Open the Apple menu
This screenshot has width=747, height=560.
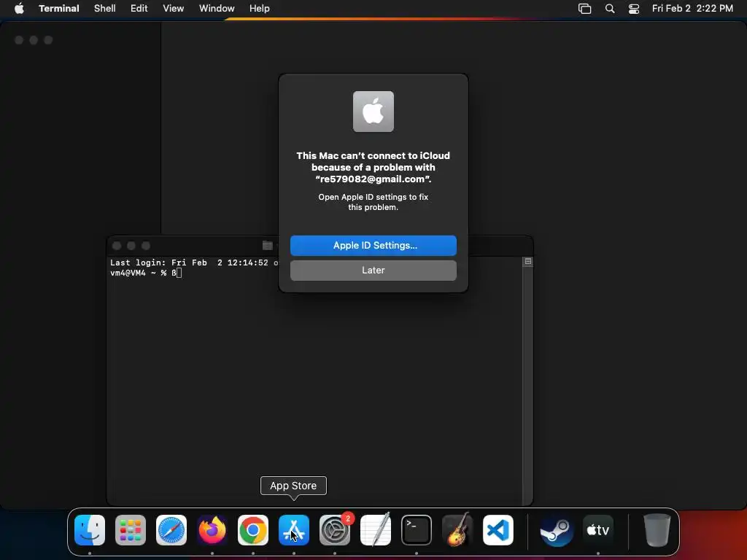point(19,8)
